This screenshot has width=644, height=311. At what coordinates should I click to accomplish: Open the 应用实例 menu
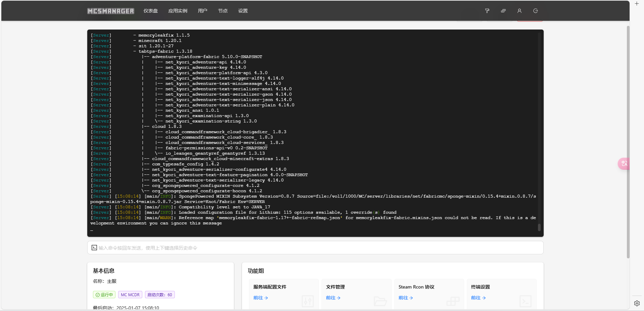[178, 11]
